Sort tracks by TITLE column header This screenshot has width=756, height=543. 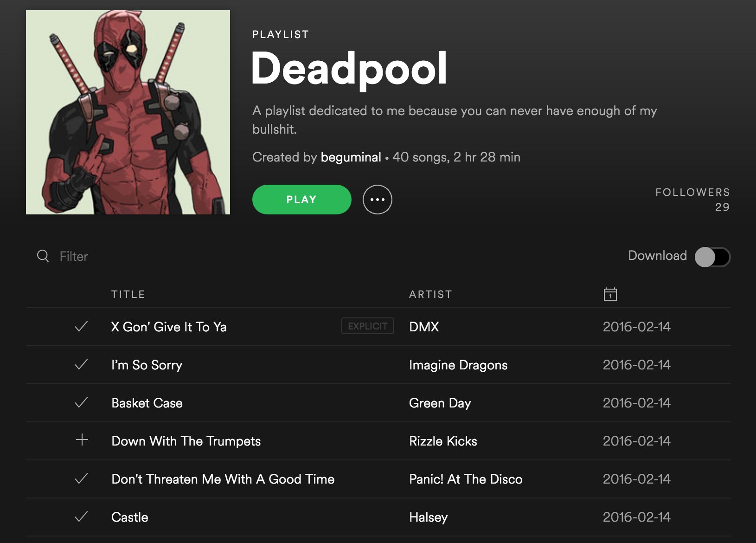pos(128,294)
